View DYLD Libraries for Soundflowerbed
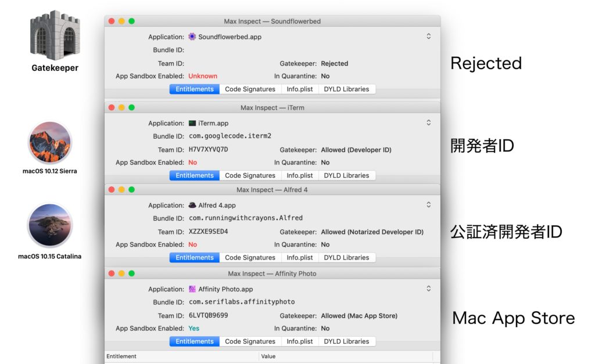 point(347,89)
